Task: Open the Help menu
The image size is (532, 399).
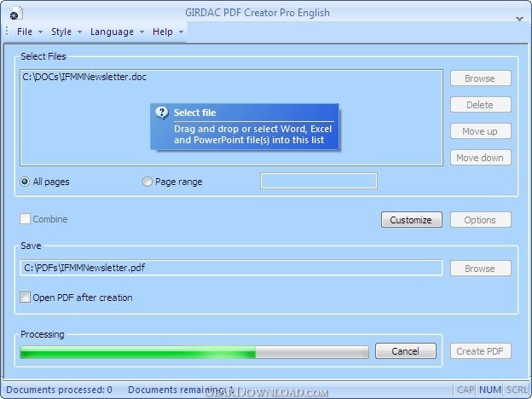Action: click(163, 32)
